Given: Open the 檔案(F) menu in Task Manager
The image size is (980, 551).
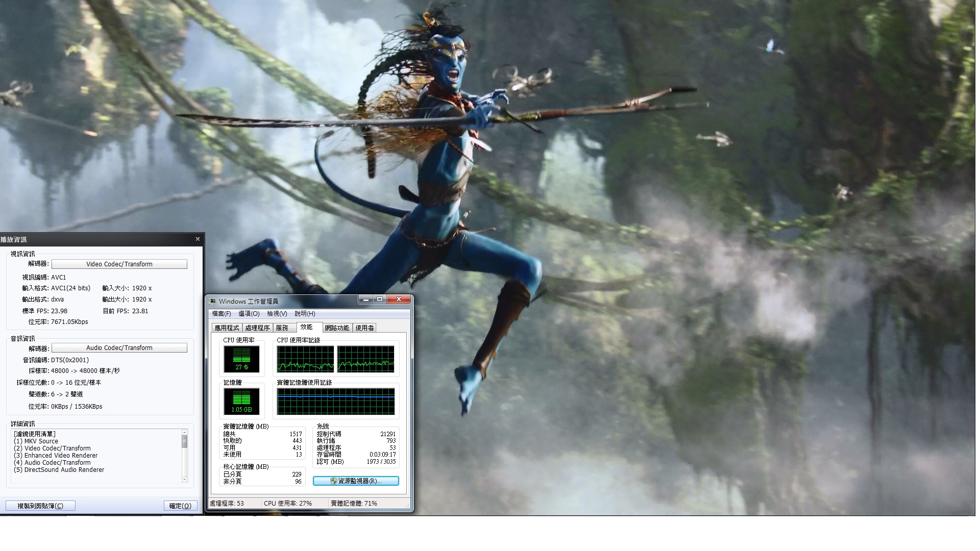Looking at the screenshot, I should pyautogui.click(x=222, y=314).
